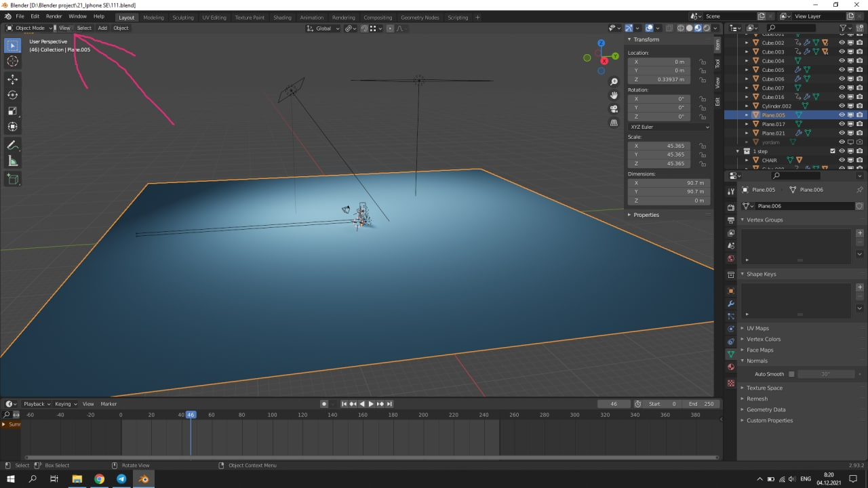The width and height of the screenshot is (868, 488).
Task: Toggle X-ray mode
Action: coord(669,28)
